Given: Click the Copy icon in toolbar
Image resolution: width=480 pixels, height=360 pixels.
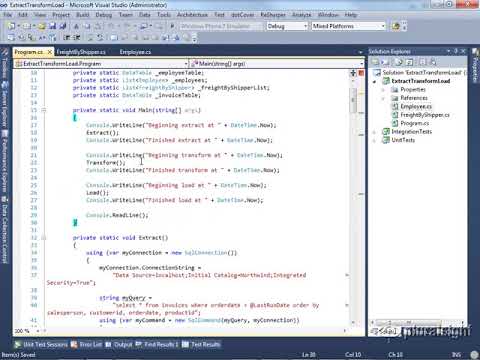Looking at the screenshot, I should pyautogui.click(x=87, y=26).
